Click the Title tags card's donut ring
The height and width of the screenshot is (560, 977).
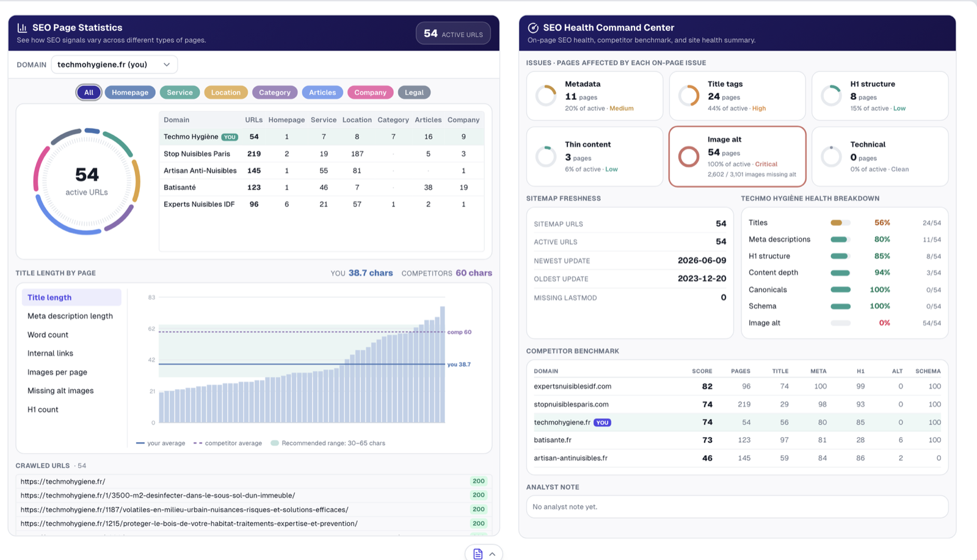pos(689,96)
